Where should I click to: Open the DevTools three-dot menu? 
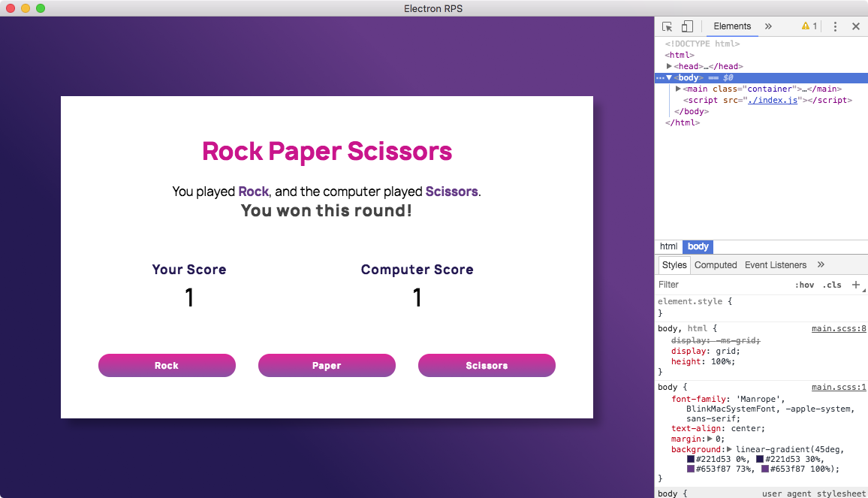tap(836, 26)
